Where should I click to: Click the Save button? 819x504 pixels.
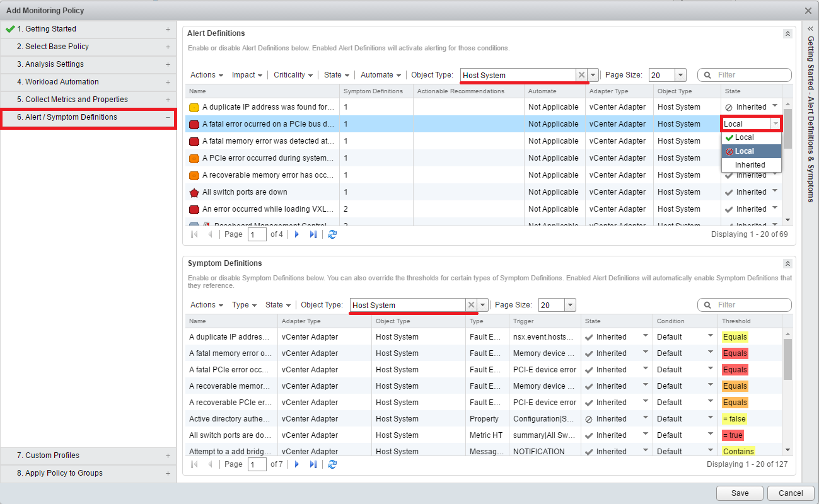coord(740,493)
